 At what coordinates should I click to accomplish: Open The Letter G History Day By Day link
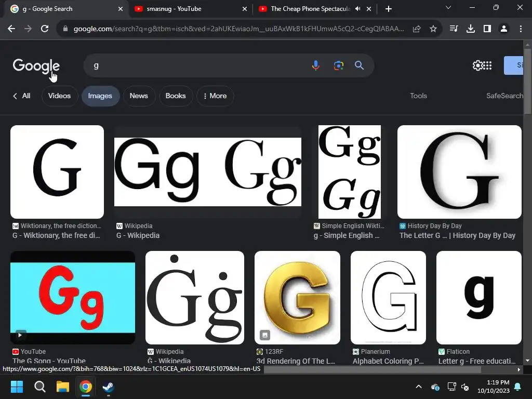pyautogui.click(x=457, y=235)
